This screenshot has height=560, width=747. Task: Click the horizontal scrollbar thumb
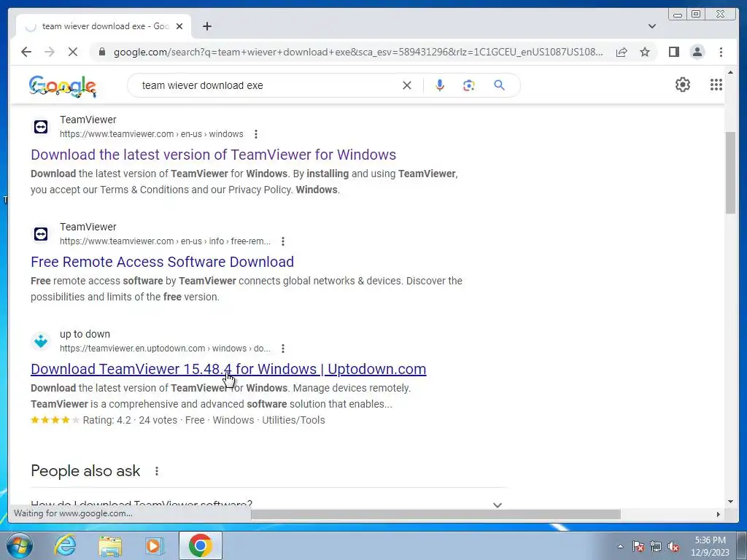436,514
